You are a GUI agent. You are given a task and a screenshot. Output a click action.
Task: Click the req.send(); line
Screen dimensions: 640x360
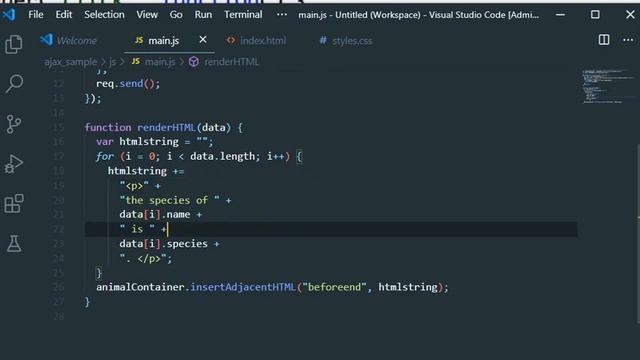click(x=128, y=84)
